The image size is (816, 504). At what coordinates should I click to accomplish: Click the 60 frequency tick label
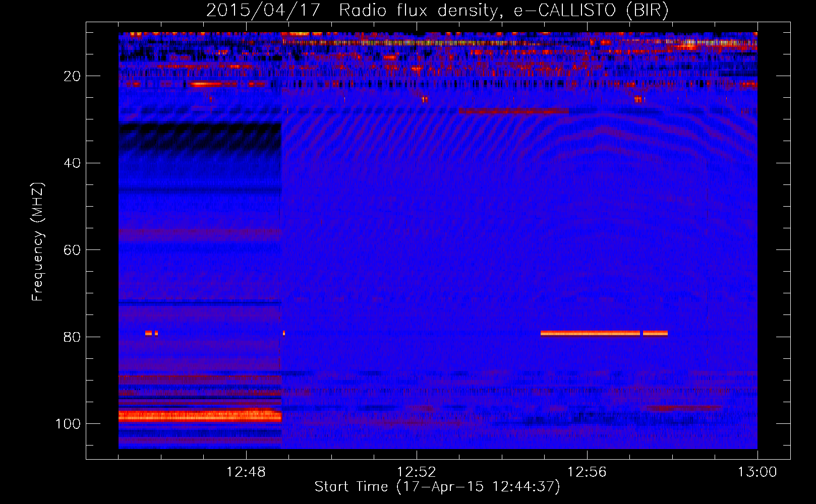click(72, 250)
